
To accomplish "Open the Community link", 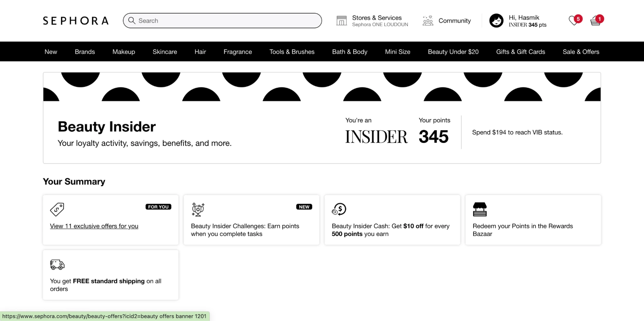I will point(455,21).
